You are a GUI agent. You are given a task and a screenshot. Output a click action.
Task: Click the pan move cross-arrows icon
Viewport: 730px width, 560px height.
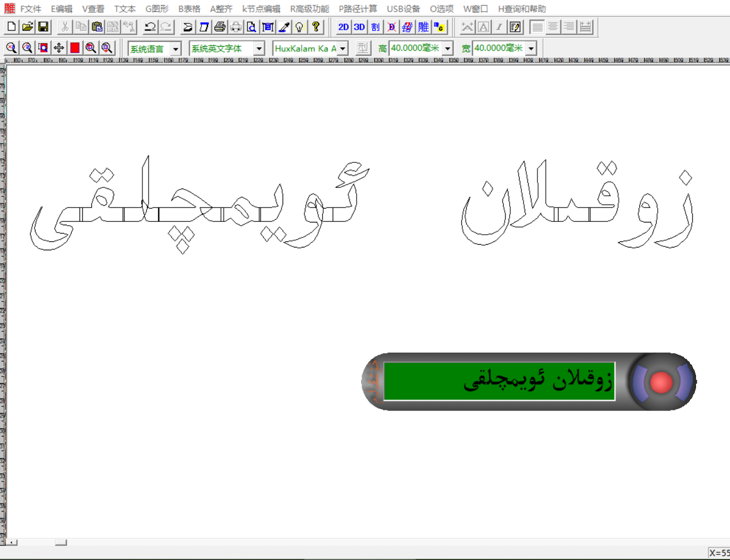click(x=59, y=48)
